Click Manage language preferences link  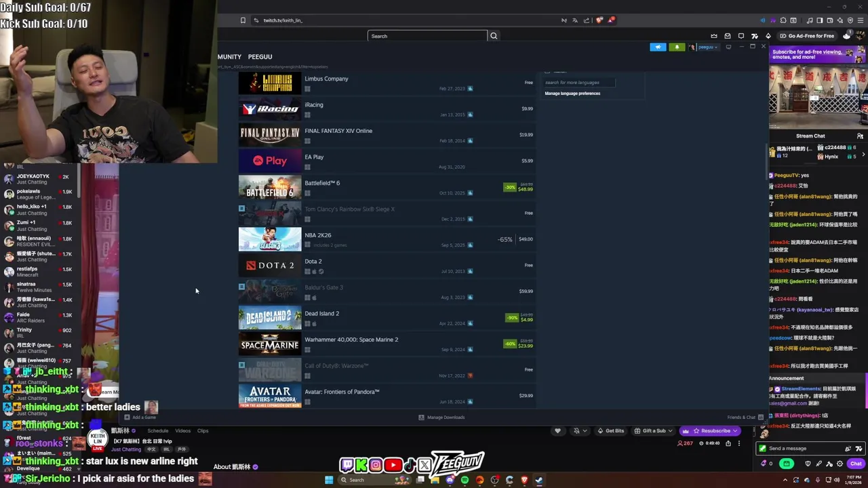572,94
